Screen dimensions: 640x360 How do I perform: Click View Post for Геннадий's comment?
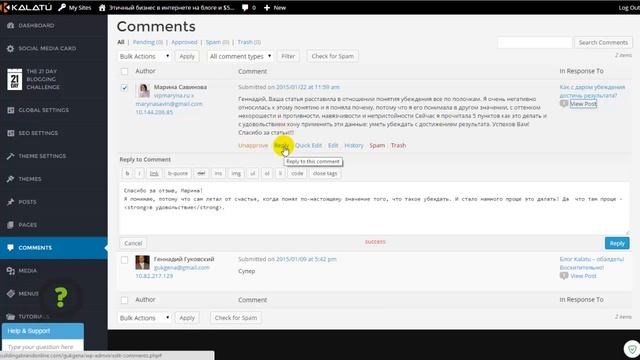click(x=583, y=276)
